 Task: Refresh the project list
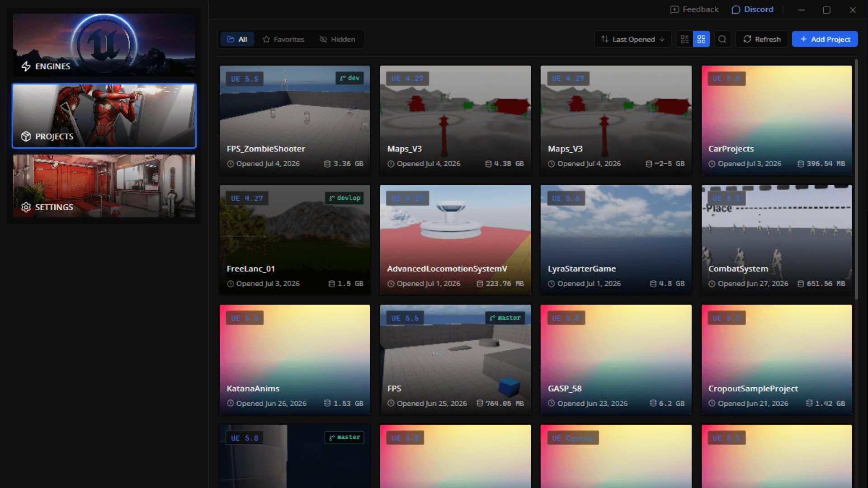pyautogui.click(x=762, y=39)
